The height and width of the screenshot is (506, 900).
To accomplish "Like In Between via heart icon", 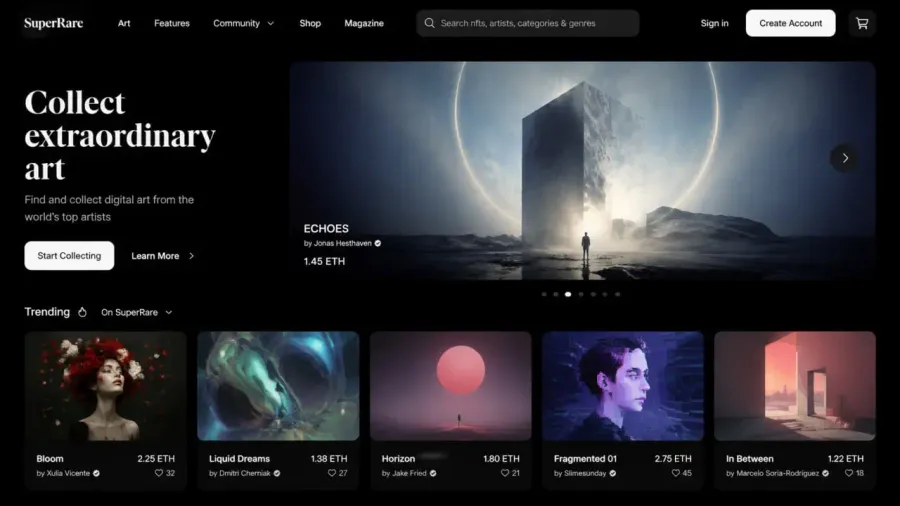I will pyautogui.click(x=848, y=473).
